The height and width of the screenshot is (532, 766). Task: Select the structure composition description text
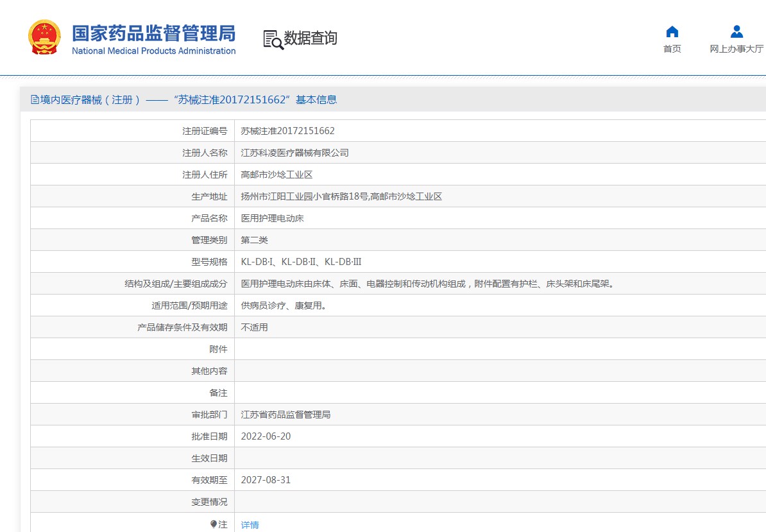click(x=427, y=284)
